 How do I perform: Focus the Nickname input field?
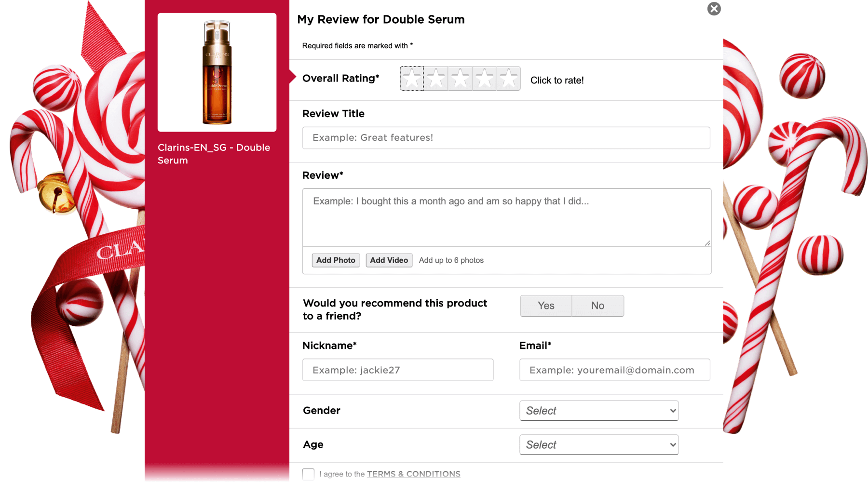tap(398, 370)
